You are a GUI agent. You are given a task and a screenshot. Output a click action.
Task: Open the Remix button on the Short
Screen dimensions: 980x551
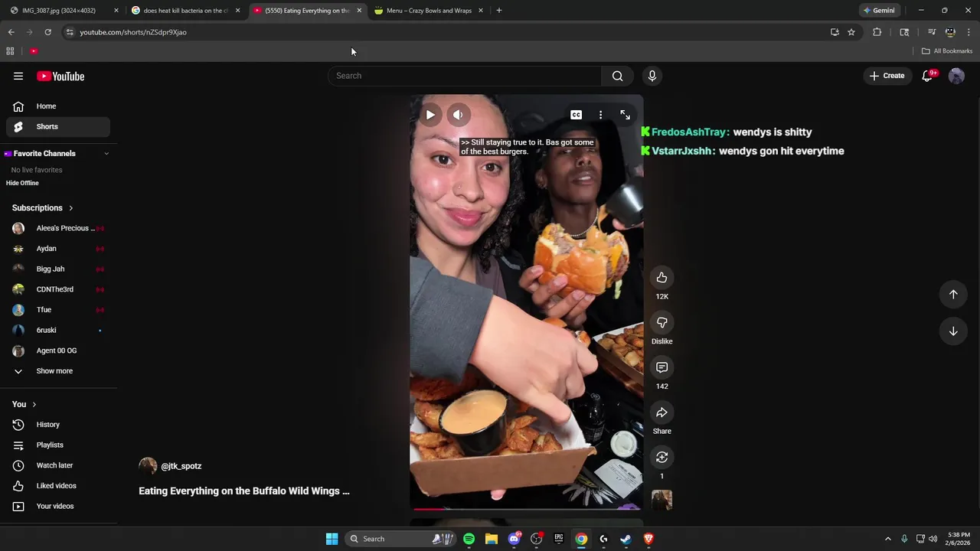pyautogui.click(x=662, y=458)
